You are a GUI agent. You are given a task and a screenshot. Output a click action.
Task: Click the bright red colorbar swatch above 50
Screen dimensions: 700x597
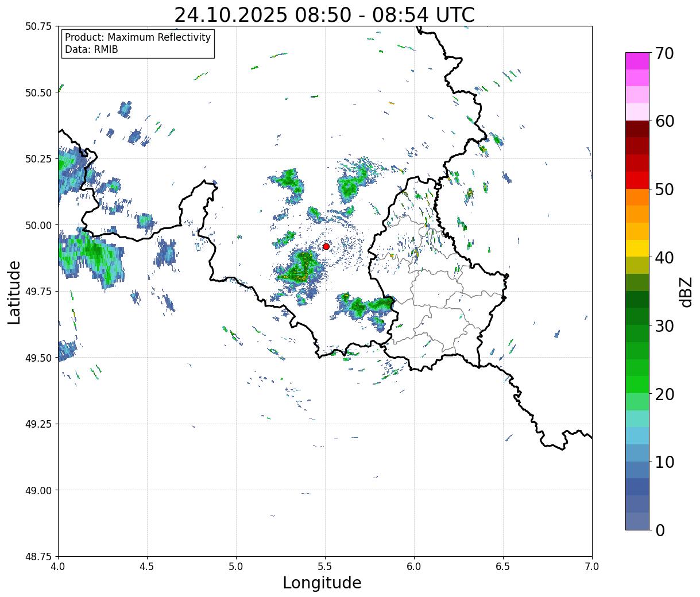637,180
